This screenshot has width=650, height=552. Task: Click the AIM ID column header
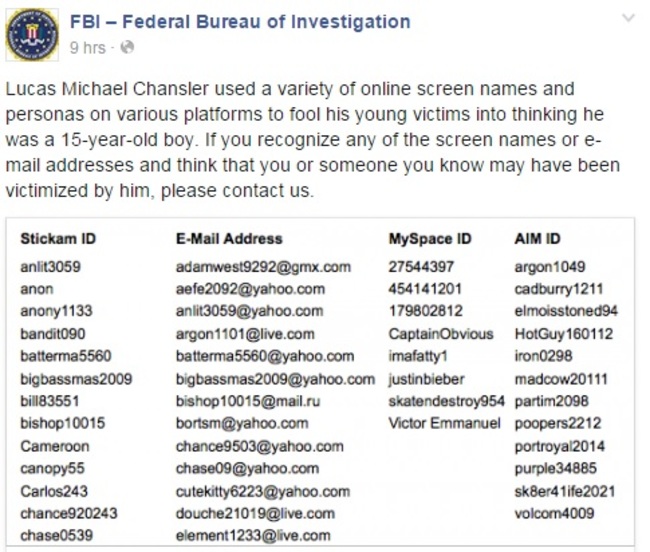pyautogui.click(x=537, y=239)
